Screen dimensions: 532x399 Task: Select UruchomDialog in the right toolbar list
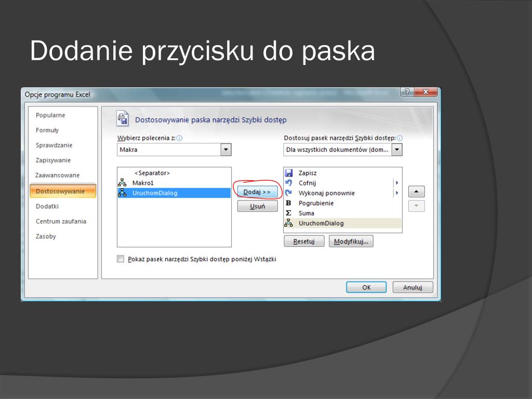[343, 223]
